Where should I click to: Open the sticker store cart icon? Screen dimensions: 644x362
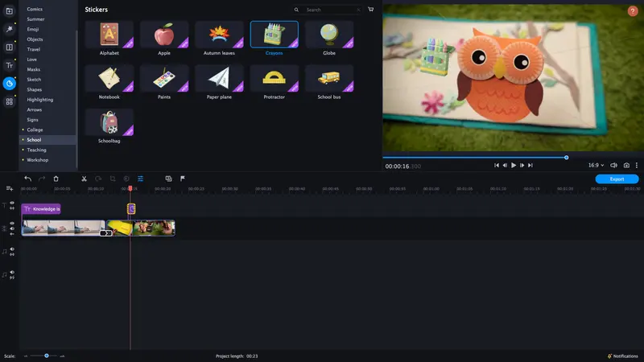point(370,9)
